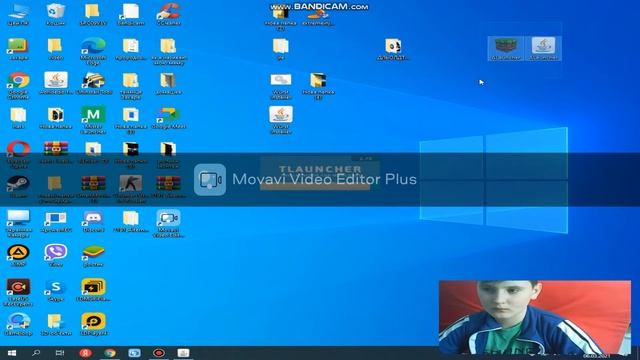
Task: Open the WinRAR archive beside the Opera icon
Action: click(56, 153)
